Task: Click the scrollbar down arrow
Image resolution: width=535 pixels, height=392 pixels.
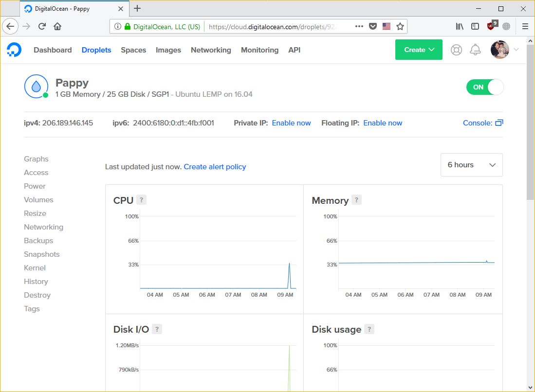Action: (530, 387)
